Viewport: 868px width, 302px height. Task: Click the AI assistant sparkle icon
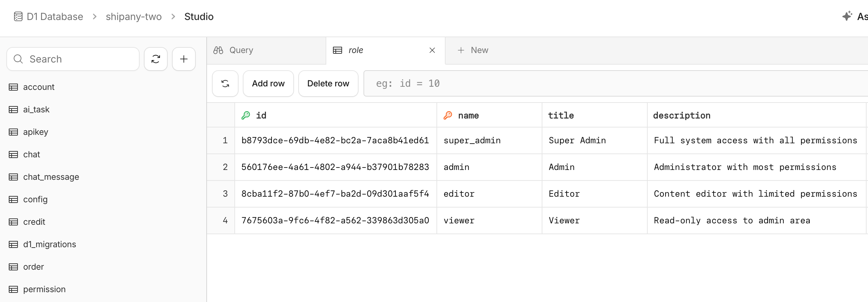(847, 16)
